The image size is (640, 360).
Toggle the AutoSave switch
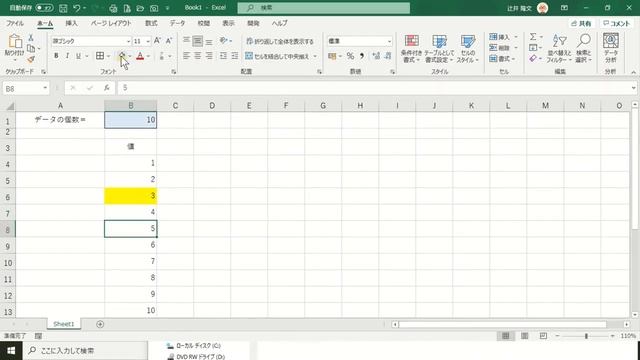click(x=44, y=8)
